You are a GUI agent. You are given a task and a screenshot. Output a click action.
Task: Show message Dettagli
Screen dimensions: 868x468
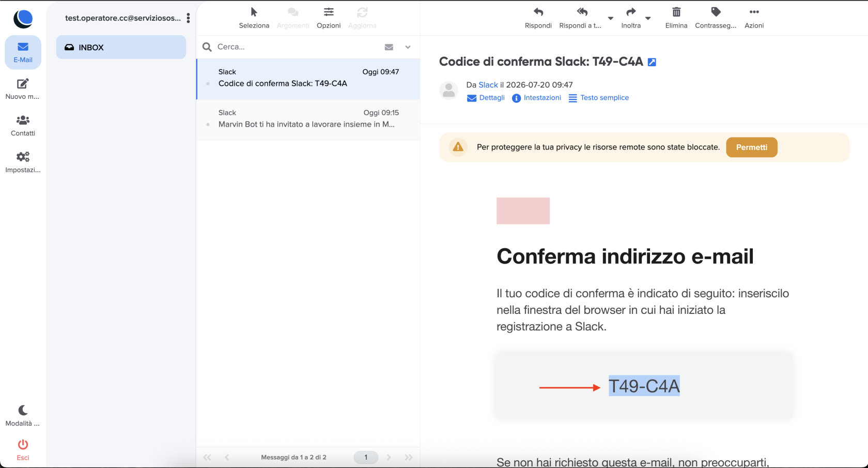click(x=486, y=98)
